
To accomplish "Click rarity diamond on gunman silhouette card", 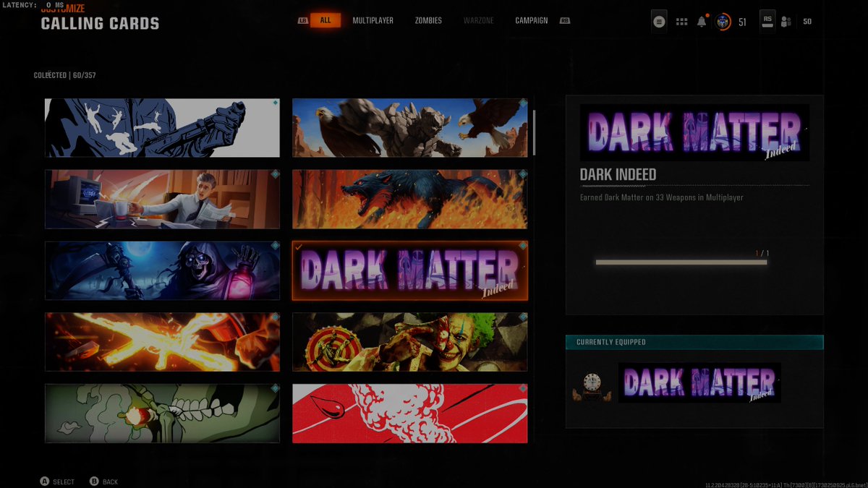I will pos(275,104).
